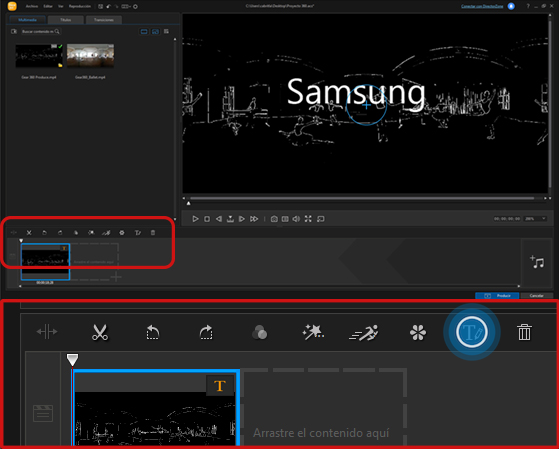Add background music with the note icon
Viewport: 559px width, 449px height.
(x=537, y=262)
